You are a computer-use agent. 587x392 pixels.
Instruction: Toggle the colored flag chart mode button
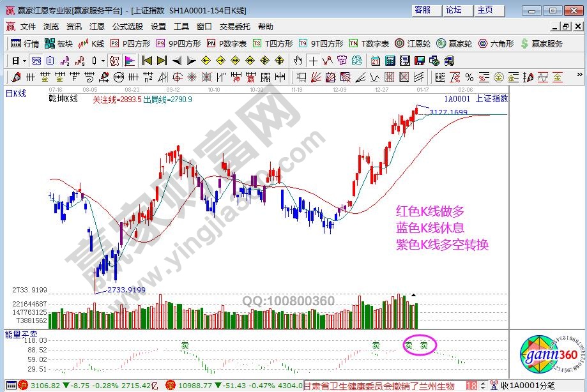pos(130,61)
